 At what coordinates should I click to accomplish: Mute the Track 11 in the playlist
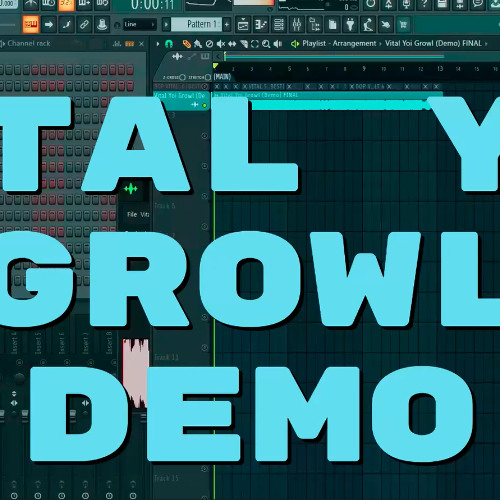(204, 347)
